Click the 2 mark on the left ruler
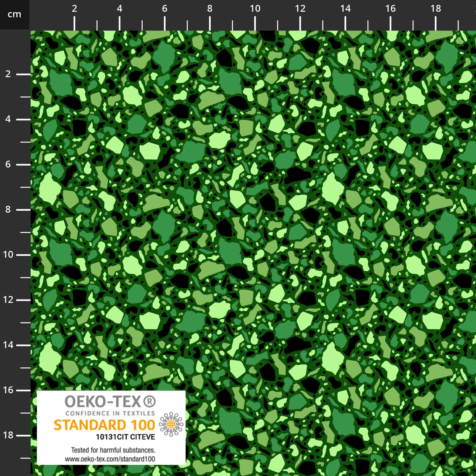 point(8,74)
